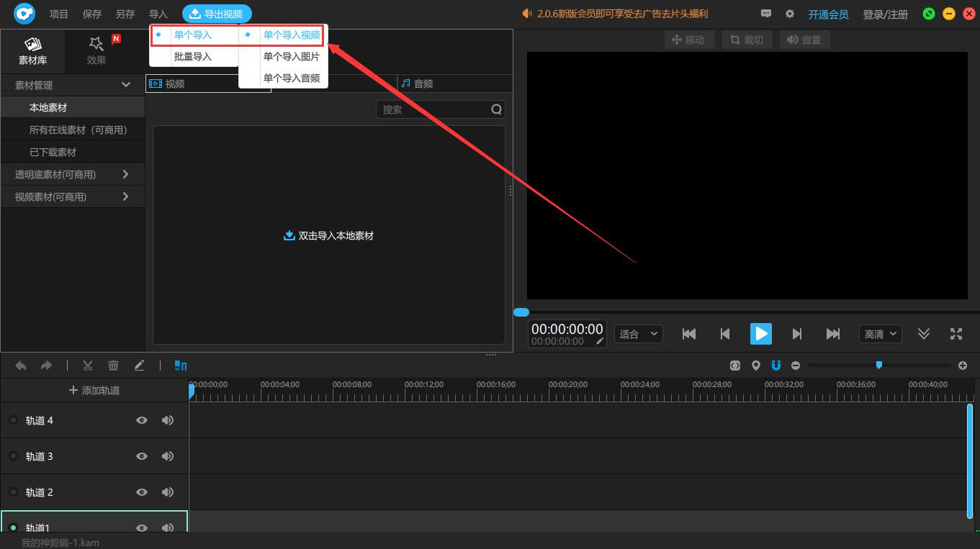Click the blue playhead split tool icon
Screen dimensions: 980x549
click(x=181, y=366)
